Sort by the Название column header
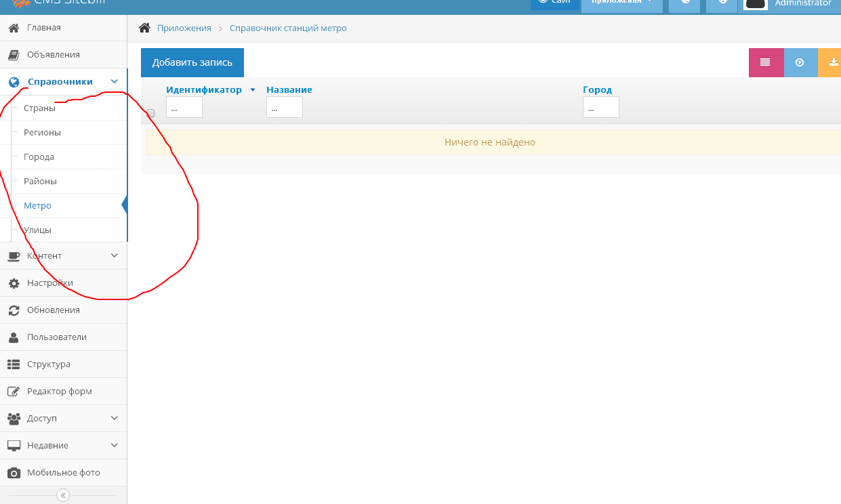The height and width of the screenshot is (504, 841). (x=289, y=89)
